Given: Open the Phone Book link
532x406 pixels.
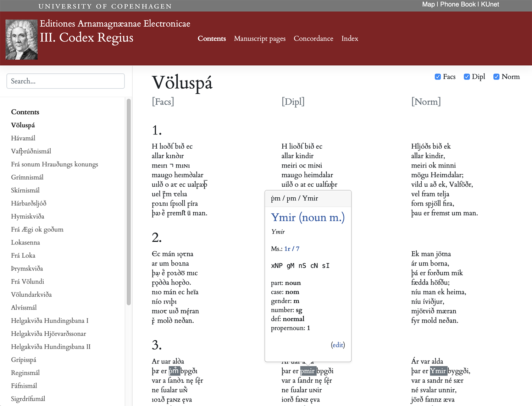Looking at the screenshot, I should [458, 4].
